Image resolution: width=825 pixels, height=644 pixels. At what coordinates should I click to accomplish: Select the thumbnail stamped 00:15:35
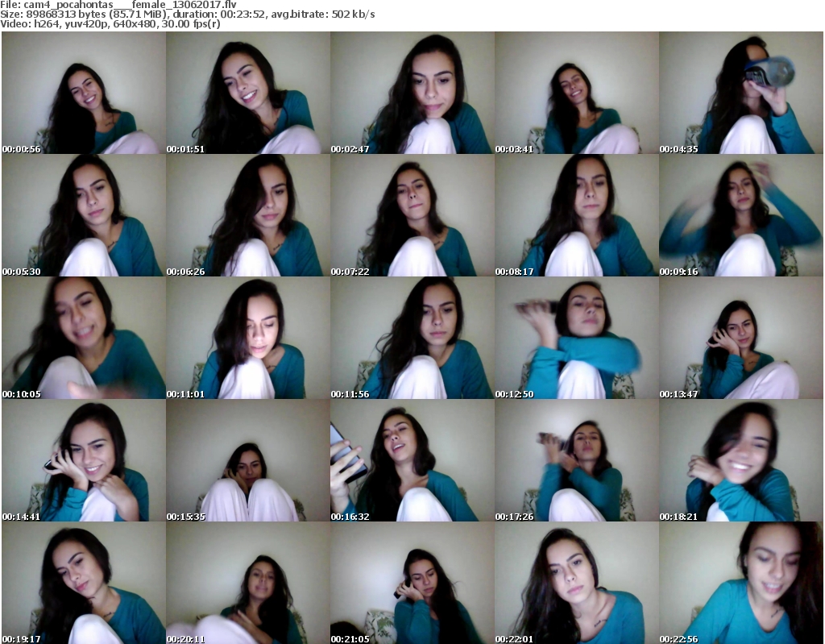pos(248,460)
